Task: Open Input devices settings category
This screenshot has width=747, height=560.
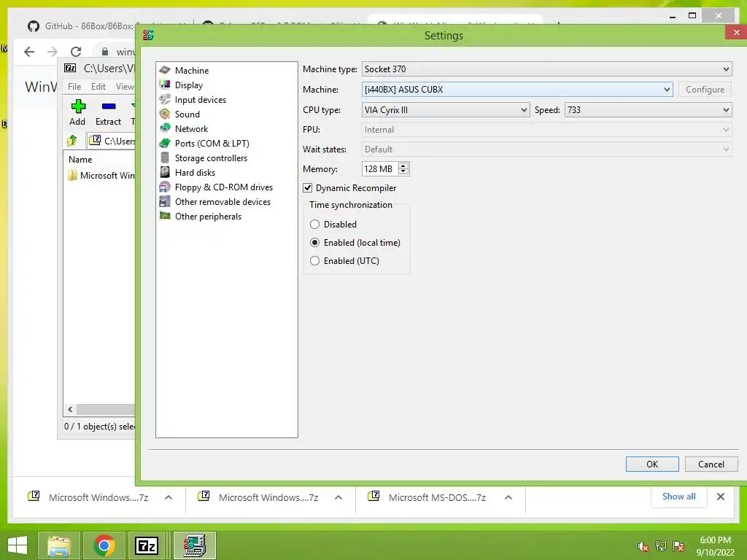Action: pos(200,99)
